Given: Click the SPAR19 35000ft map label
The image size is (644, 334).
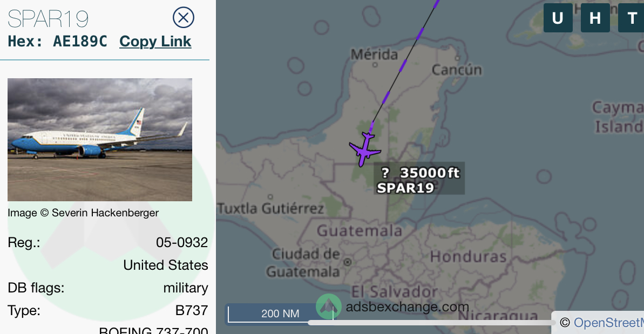Looking at the screenshot, I should (419, 180).
